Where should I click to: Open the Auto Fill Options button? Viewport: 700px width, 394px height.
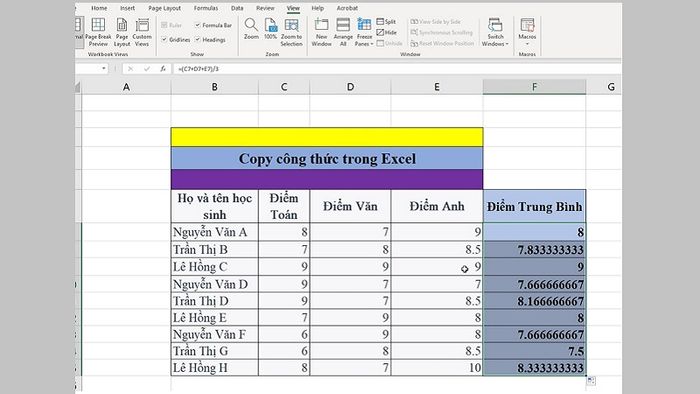[591, 381]
